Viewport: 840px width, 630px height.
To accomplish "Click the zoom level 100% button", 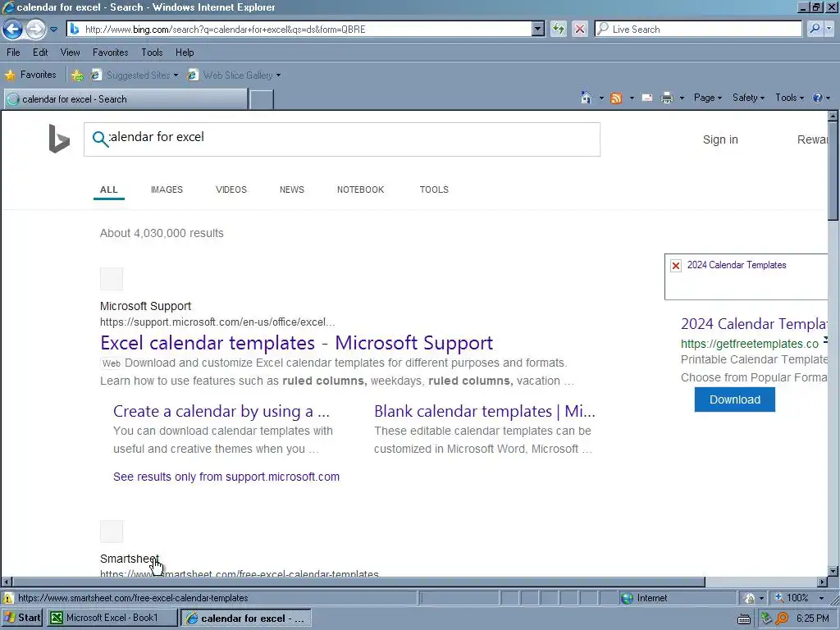I will [792, 598].
